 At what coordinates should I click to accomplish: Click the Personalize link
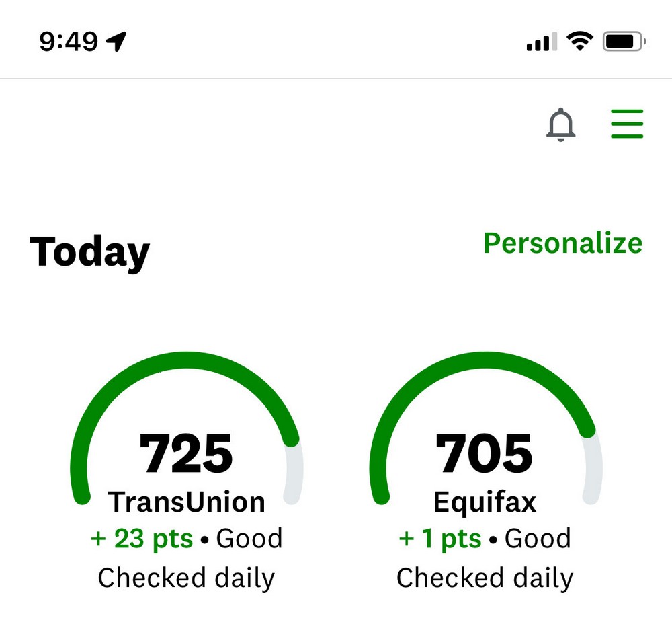coord(562,243)
